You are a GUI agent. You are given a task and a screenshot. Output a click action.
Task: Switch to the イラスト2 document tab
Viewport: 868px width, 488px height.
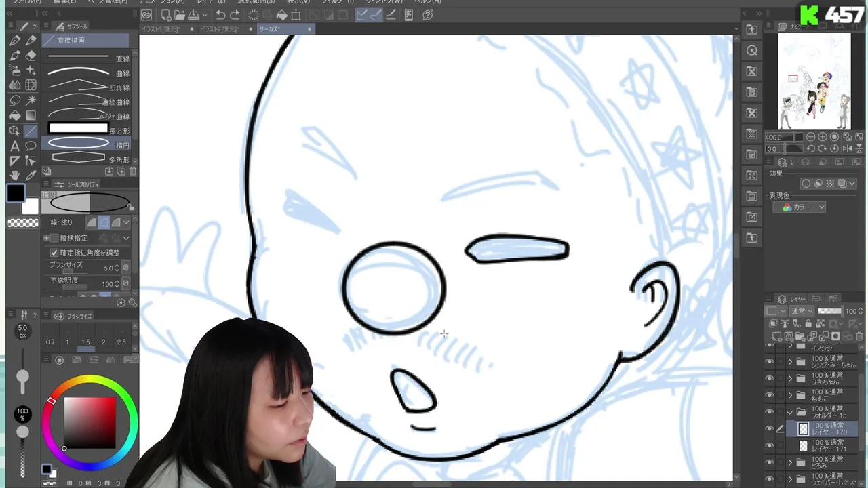point(226,29)
